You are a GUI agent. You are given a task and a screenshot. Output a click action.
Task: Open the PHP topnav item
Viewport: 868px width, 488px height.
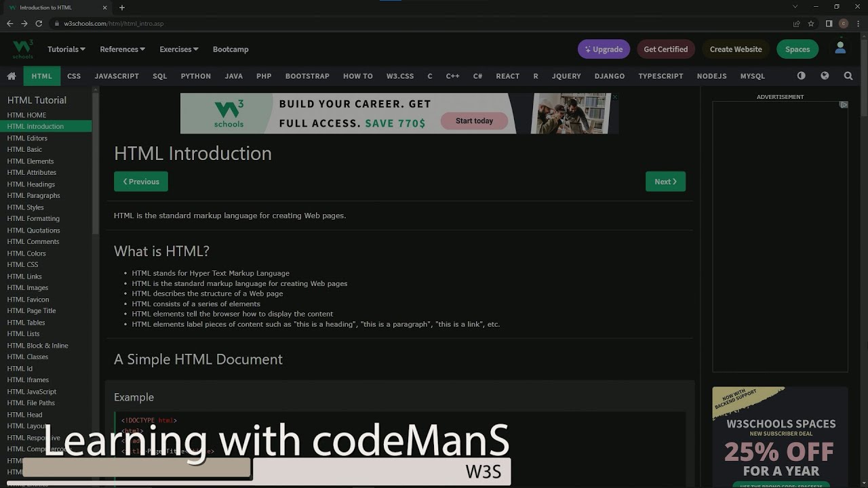click(x=264, y=76)
